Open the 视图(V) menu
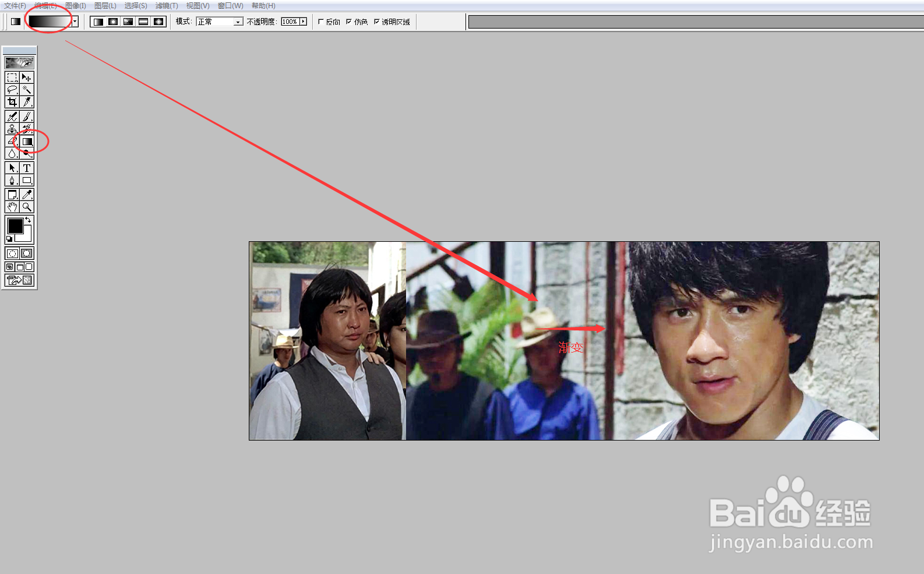The height and width of the screenshot is (574, 924). pos(198,6)
